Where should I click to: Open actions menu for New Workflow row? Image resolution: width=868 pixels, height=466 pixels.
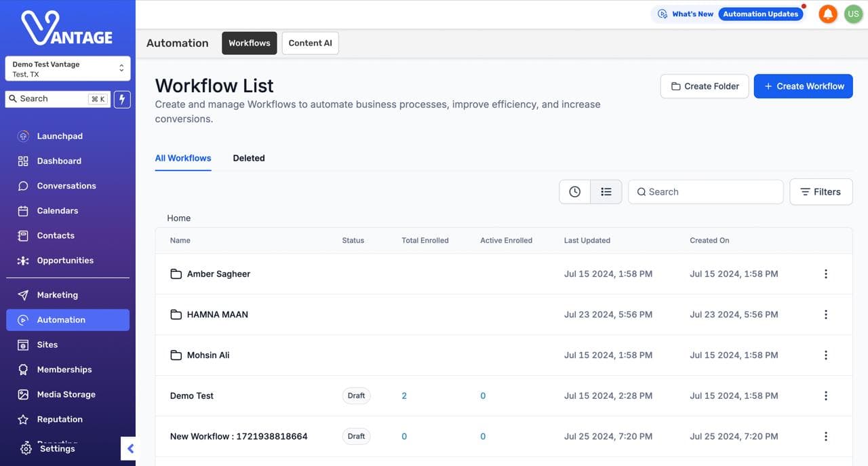(x=825, y=437)
